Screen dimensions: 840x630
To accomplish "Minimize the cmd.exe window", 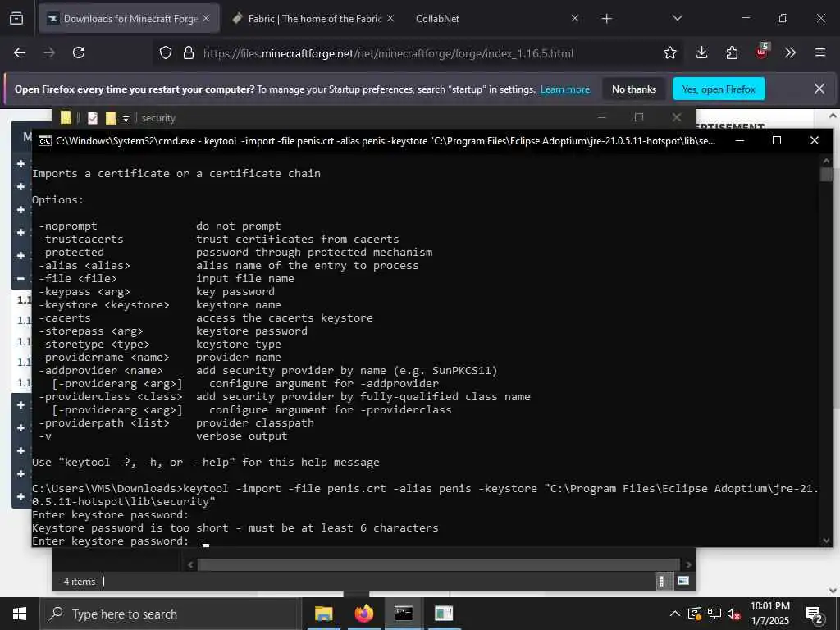I will (x=740, y=141).
